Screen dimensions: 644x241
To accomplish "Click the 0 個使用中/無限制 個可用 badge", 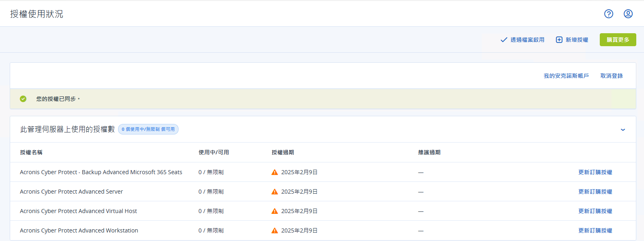I will 148,129.
